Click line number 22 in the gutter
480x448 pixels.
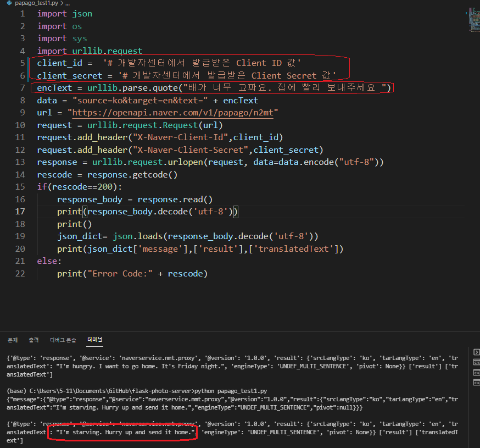20,274
